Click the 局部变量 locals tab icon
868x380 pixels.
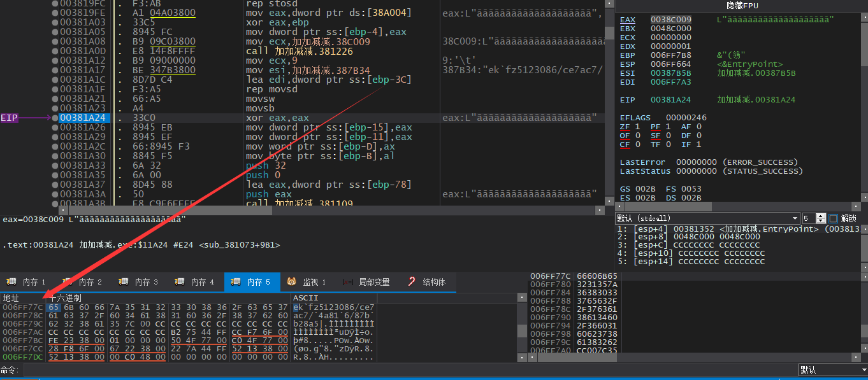pos(348,282)
